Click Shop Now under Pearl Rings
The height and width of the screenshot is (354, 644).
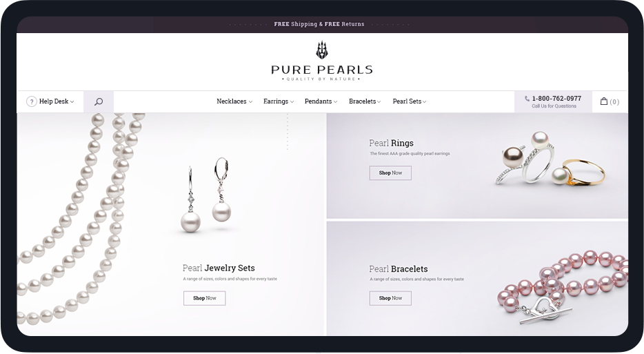(390, 173)
